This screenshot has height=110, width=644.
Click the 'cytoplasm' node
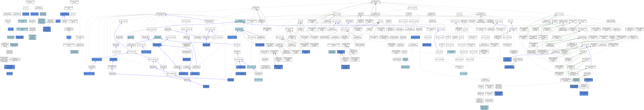(x=58, y=21)
